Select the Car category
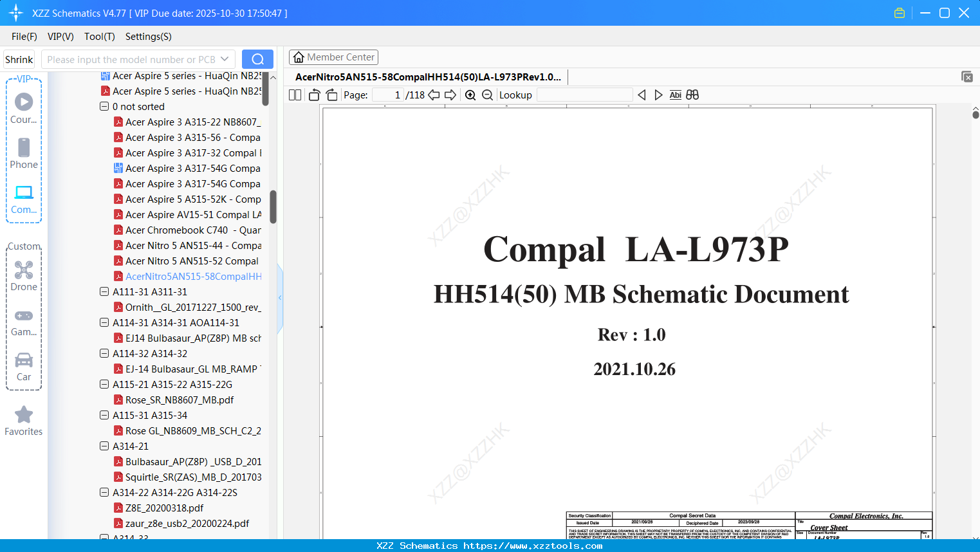The height and width of the screenshot is (552, 980). (24, 367)
